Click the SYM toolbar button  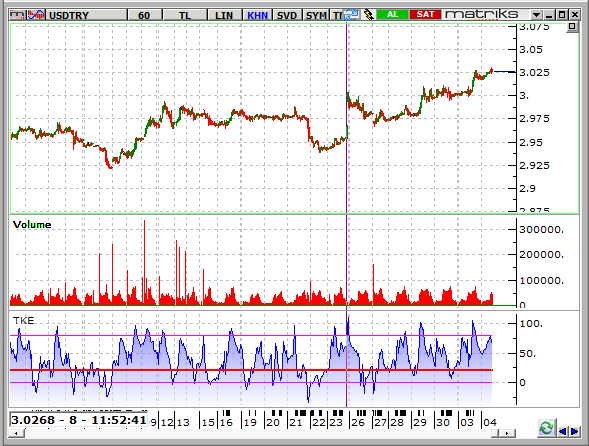click(316, 15)
